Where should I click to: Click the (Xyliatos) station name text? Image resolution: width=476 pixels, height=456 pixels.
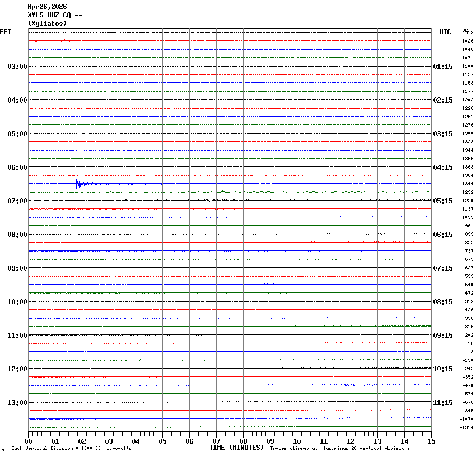[47, 24]
